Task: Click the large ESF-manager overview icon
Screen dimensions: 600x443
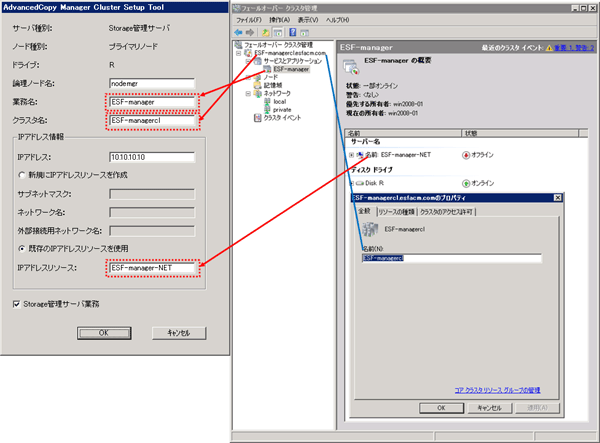Action: 351,67
